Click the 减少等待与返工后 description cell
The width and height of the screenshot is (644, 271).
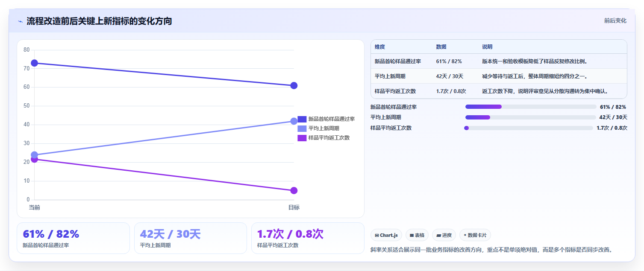click(535, 76)
